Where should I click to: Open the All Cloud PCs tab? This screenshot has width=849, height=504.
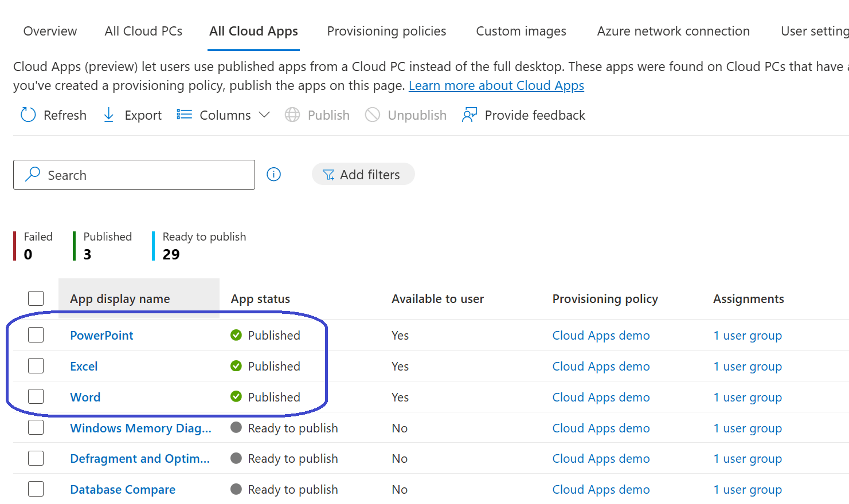(x=143, y=31)
